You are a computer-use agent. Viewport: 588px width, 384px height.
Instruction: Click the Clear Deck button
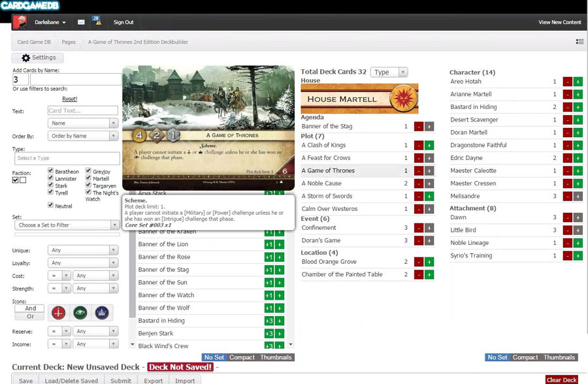click(561, 380)
